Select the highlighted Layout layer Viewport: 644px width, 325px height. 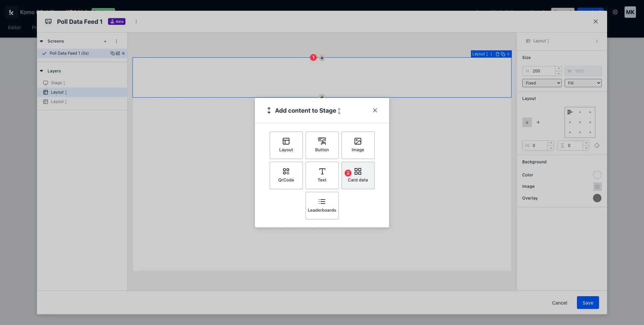[82, 92]
